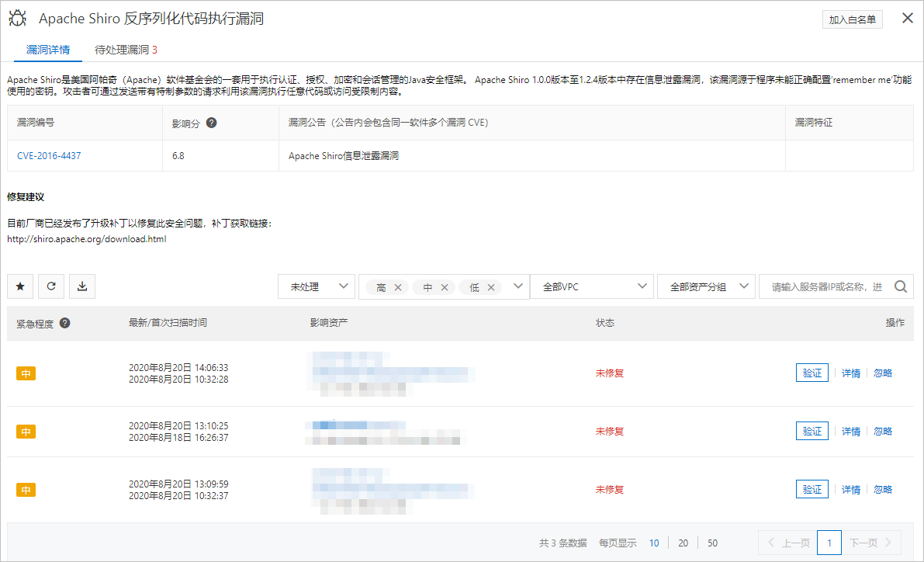Click the star favorite icon button
The image size is (924, 562).
20,286
